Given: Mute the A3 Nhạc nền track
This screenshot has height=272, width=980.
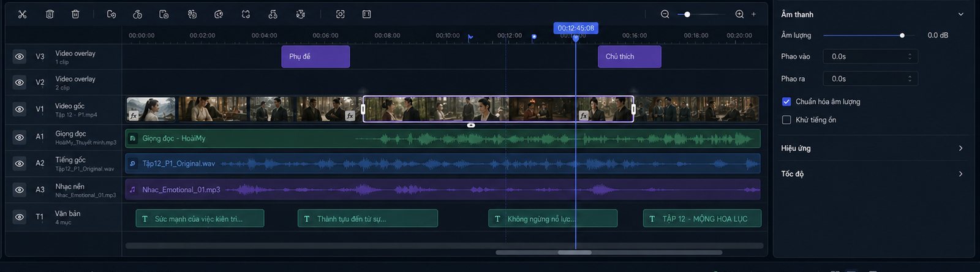Looking at the screenshot, I should 20,189.
